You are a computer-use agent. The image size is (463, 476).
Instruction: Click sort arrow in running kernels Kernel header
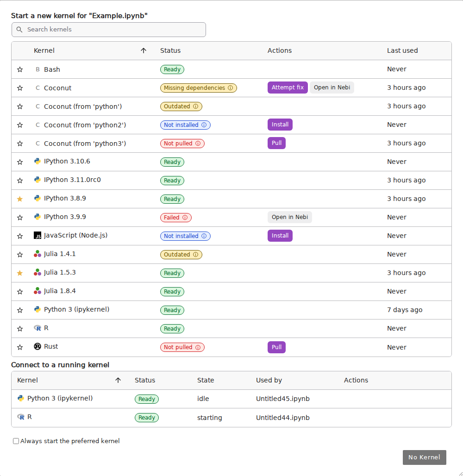coord(118,380)
